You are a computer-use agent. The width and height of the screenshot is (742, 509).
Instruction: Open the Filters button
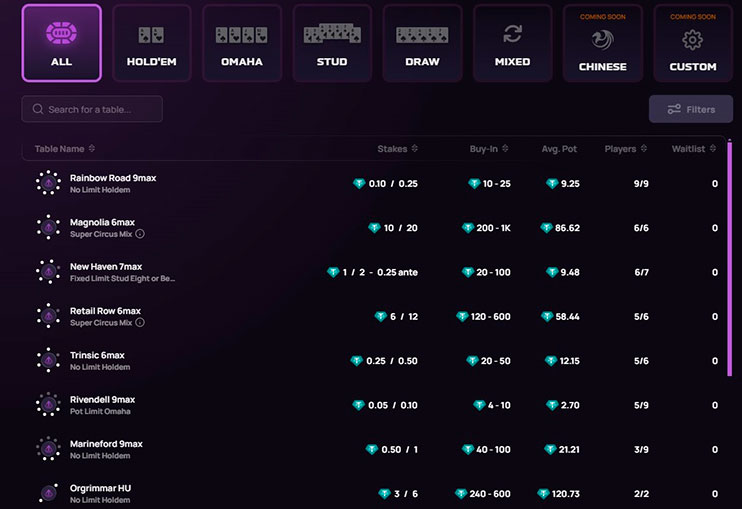690,109
